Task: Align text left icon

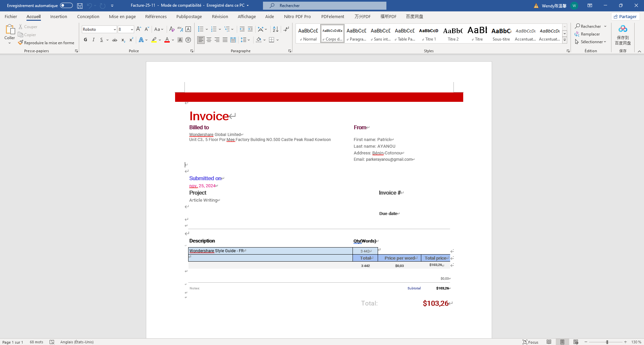Action: pyautogui.click(x=201, y=40)
